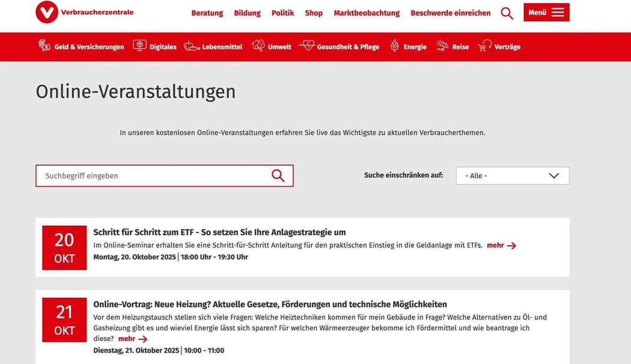Select the Digitales category icon
The height and width of the screenshot is (364, 631).
click(139, 46)
